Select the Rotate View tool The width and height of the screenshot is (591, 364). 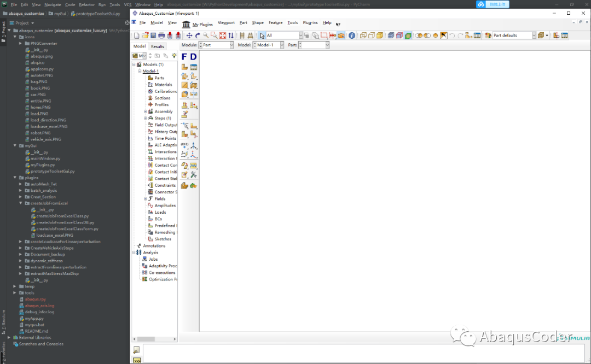(x=198, y=36)
